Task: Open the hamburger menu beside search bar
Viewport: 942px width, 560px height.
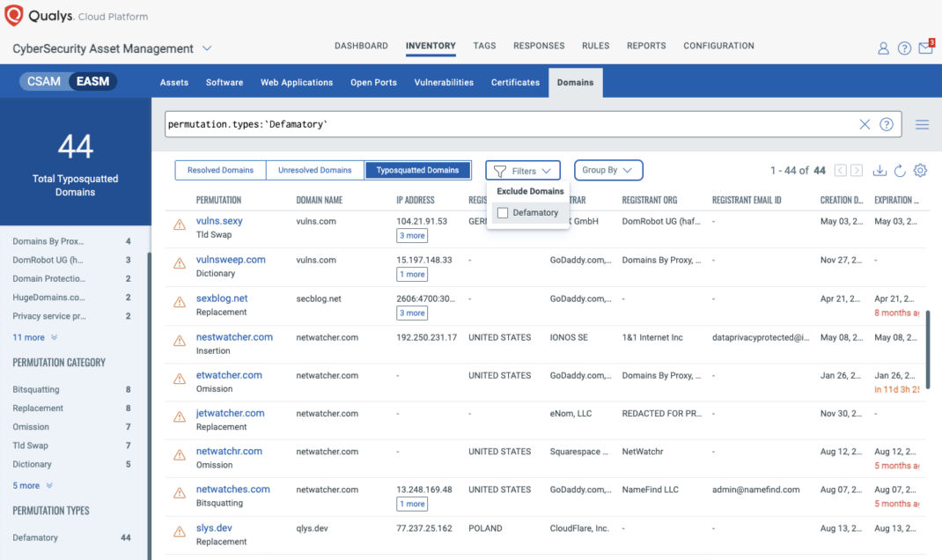Action: [x=922, y=124]
